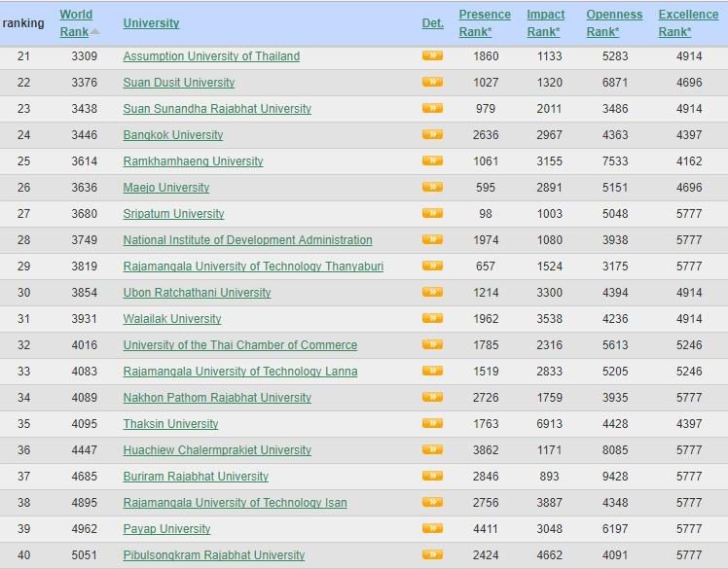Open details icon for Huachiew Chalermprakiet University
The height and width of the screenshot is (569, 728).
tap(432, 449)
